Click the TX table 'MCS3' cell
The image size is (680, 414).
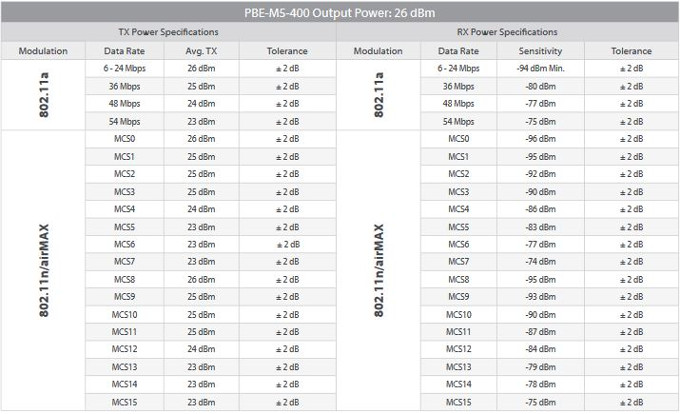coord(124,192)
